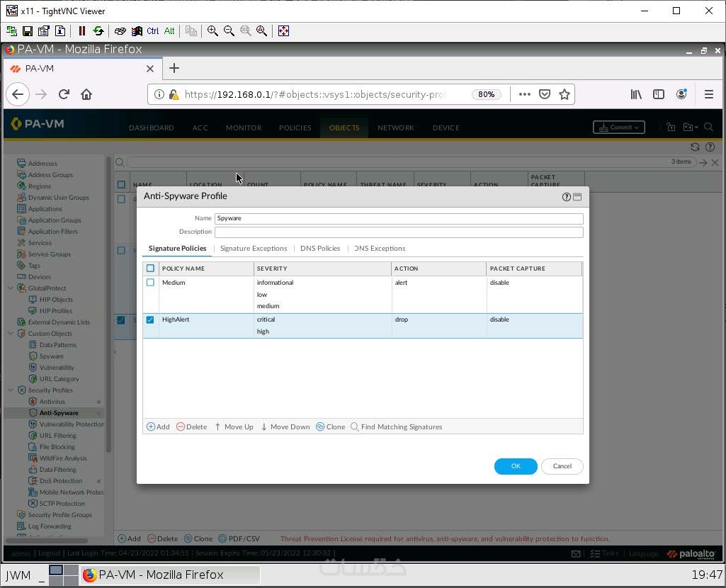Click the Name input field containing Spyware
The width and height of the screenshot is (726, 588).
coord(399,218)
